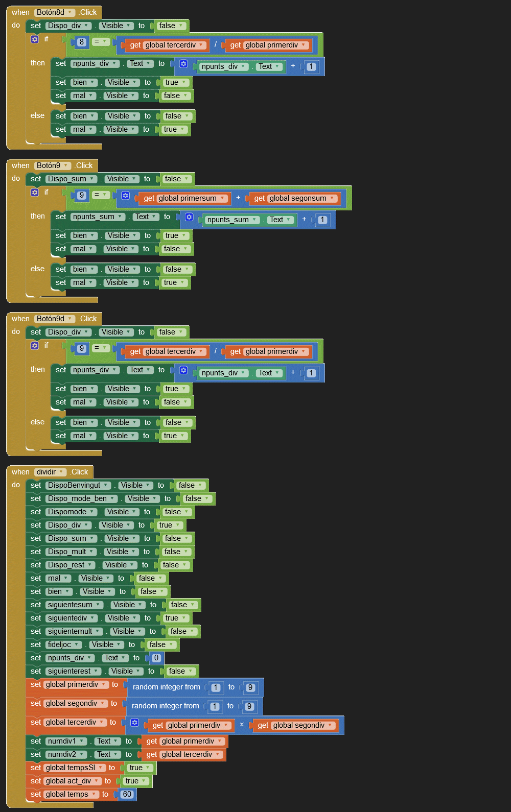Click gear on primersum plus segonsum addition block
The width and height of the screenshot is (511, 812).
125,196
